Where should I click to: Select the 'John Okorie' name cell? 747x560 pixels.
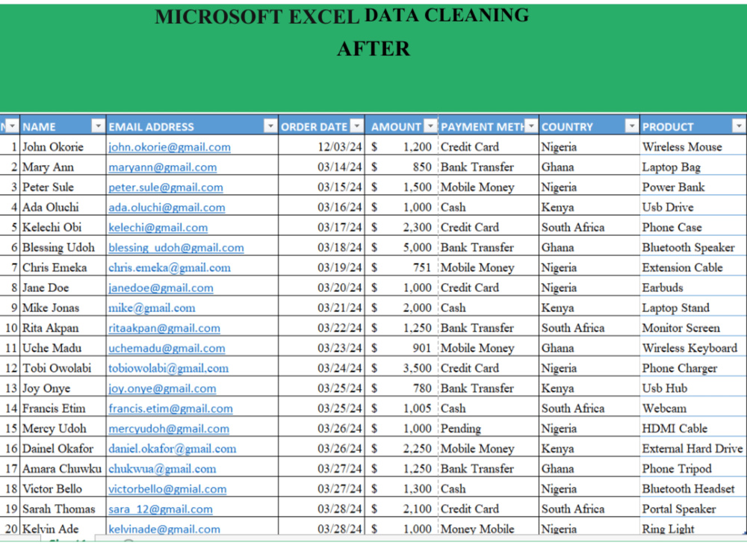tap(63, 146)
